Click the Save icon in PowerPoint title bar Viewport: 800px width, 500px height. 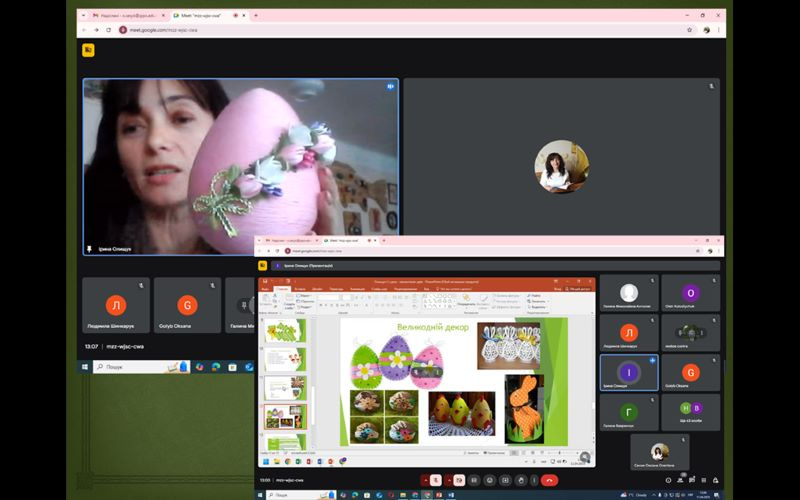(264, 281)
